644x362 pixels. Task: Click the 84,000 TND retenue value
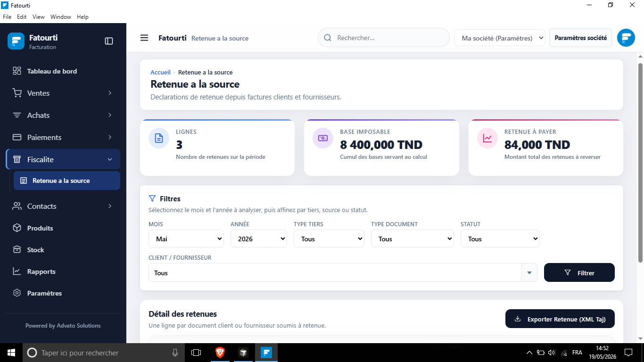[x=537, y=145]
